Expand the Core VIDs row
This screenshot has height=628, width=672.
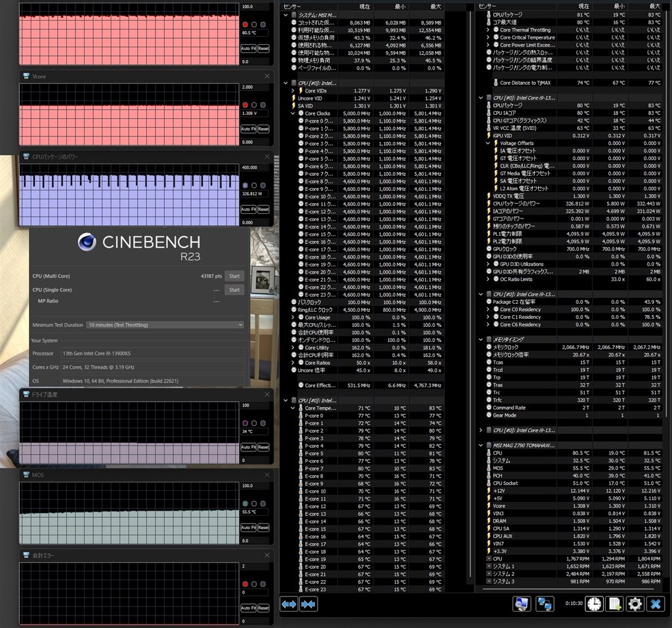[293, 91]
